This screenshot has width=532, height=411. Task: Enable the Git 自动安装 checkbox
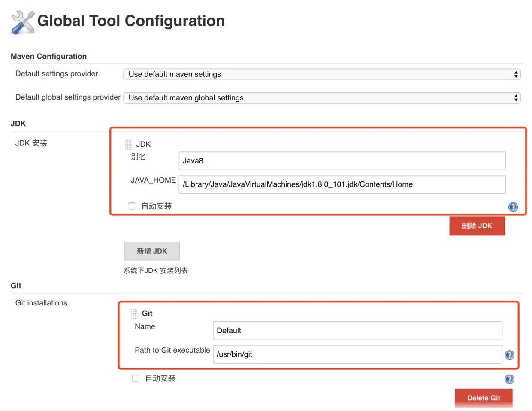pyautogui.click(x=136, y=378)
